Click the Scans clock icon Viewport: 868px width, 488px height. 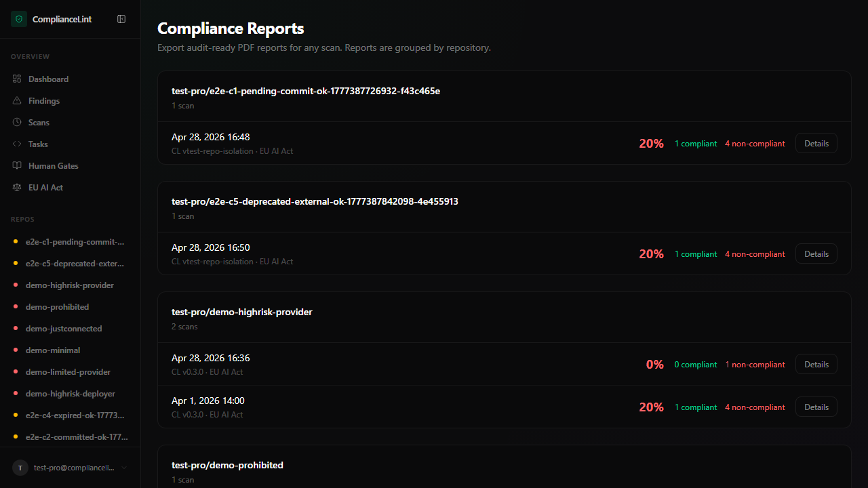pyautogui.click(x=17, y=123)
